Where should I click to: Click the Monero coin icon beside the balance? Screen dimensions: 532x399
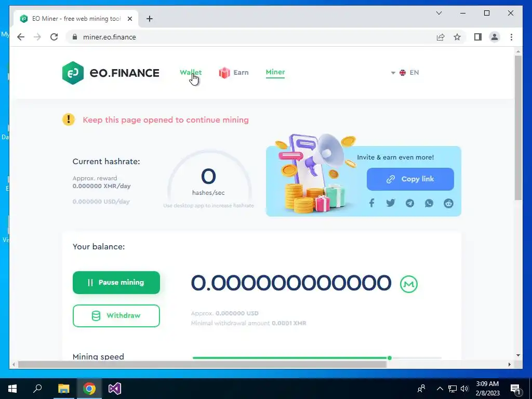click(x=408, y=284)
